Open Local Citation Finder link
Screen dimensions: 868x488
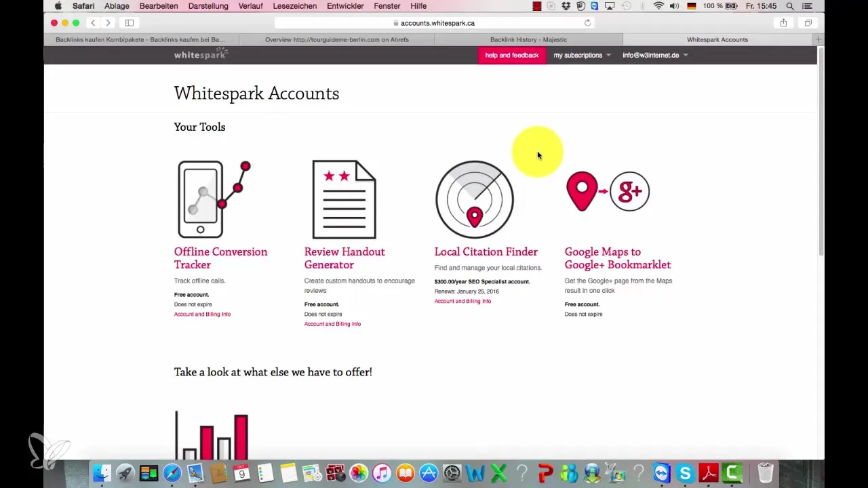(486, 251)
